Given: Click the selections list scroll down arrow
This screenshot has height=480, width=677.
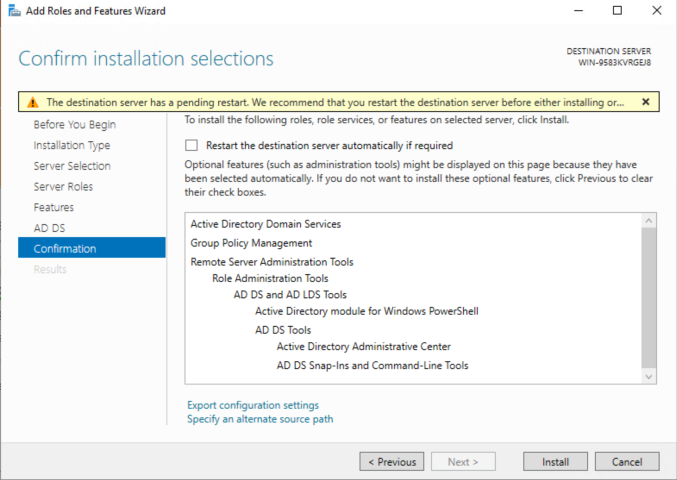Looking at the screenshot, I should (x=649, y=376).
